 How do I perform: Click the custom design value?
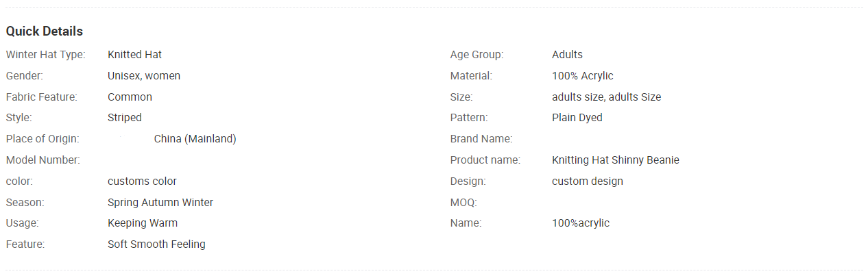coord(588,181)
